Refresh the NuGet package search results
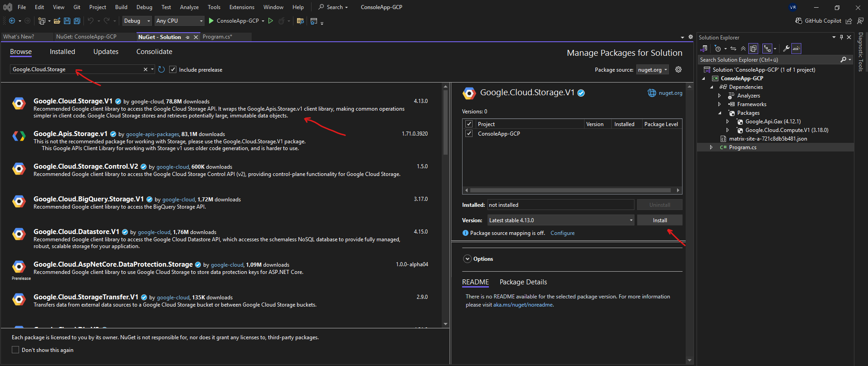Viewport: 868px width, 366px height. [x=161, y=69]
